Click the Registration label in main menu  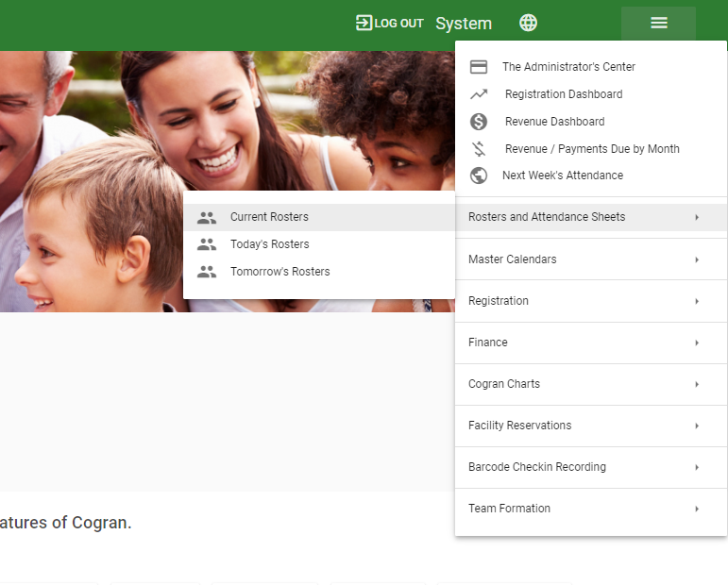[x=499, y=301]
